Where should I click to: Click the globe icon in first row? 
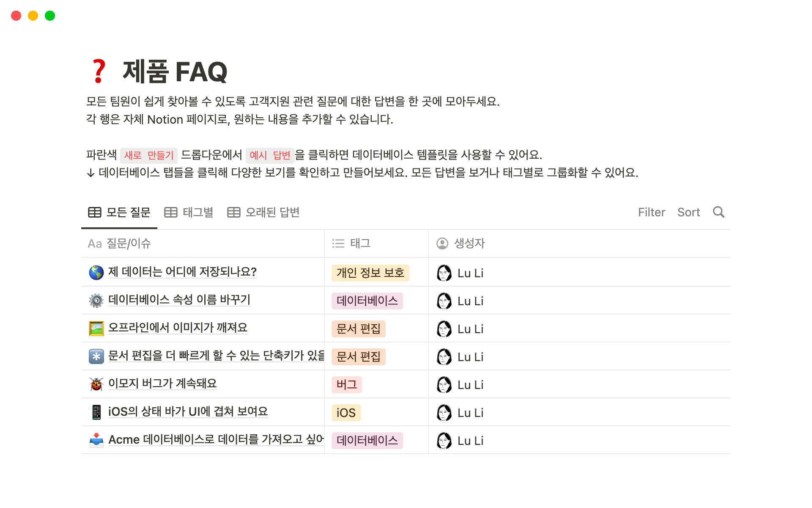coord(96,273)
